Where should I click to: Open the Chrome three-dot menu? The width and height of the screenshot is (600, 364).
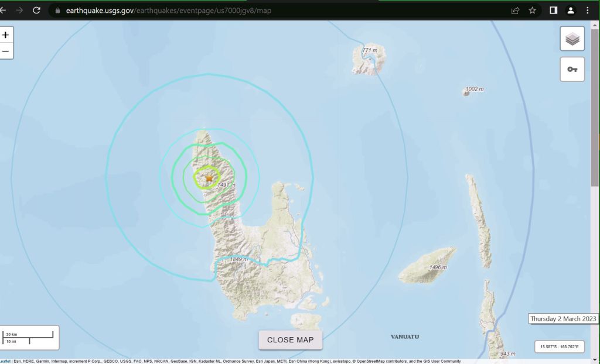click(588, 11)
